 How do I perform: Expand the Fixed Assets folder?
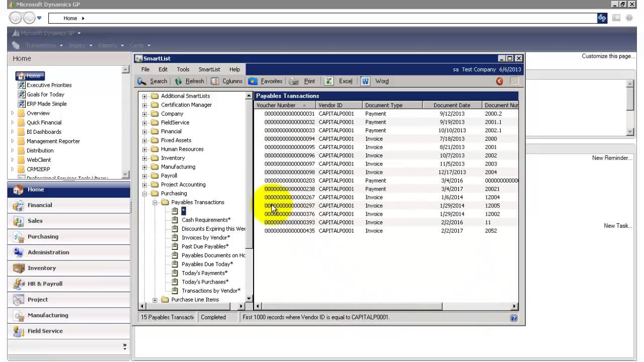[144, 140]
